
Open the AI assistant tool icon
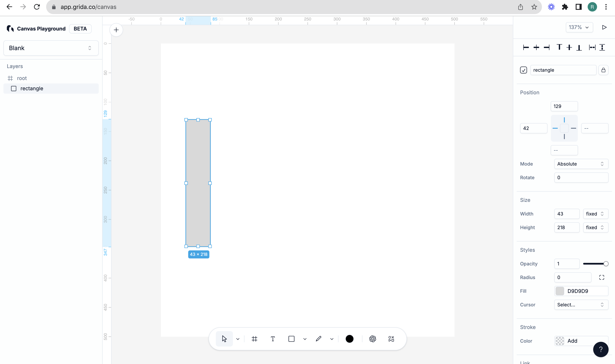point(373,339)
